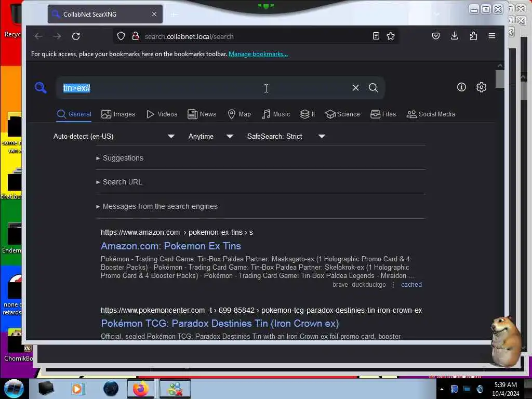
Task: Click the dark globe taskbar icon
Action: coord(111,389)
